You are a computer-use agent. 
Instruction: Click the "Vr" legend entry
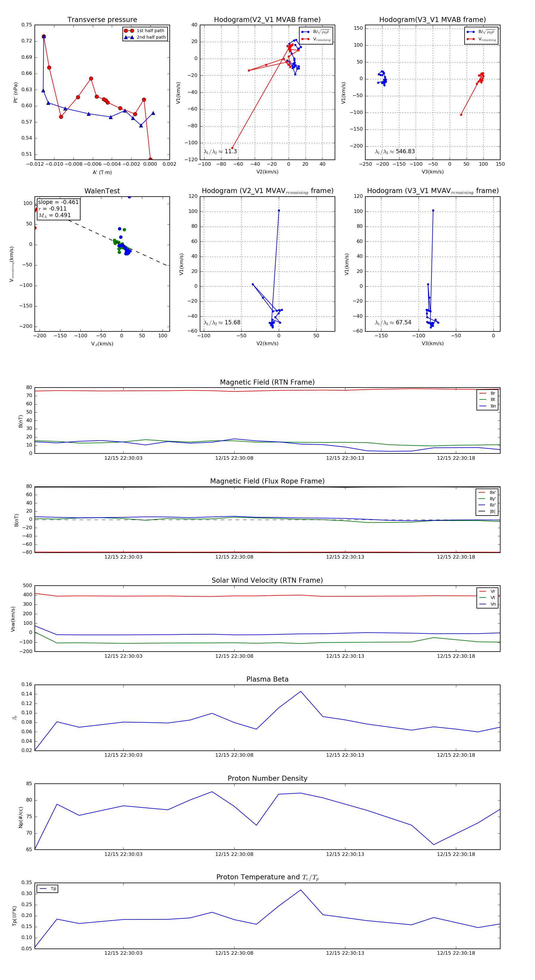[488, 591]
